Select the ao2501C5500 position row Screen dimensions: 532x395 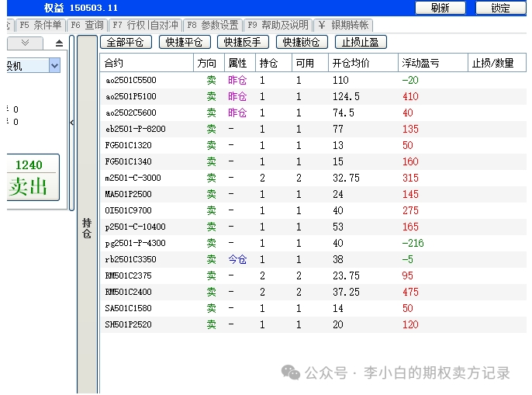(x=313, y=80)
